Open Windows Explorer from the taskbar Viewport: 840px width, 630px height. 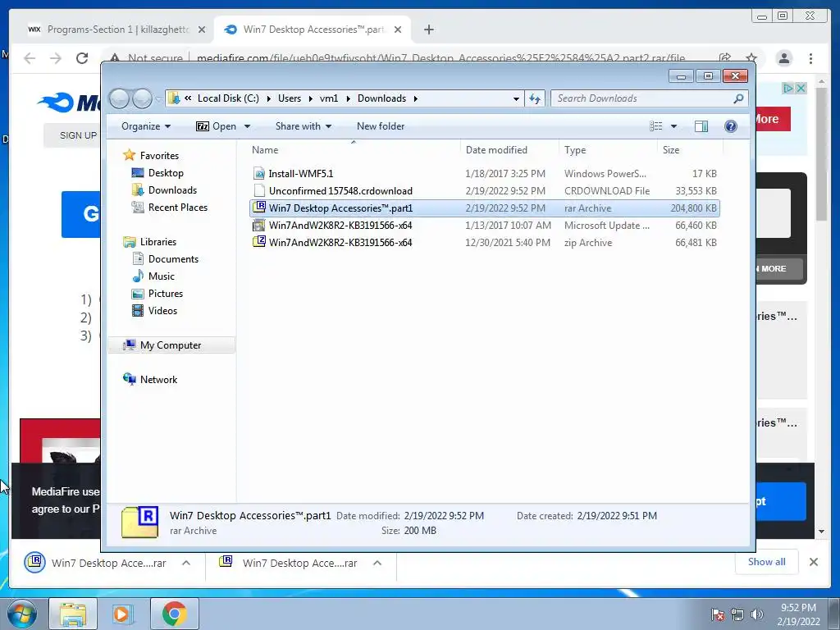pyautogui.click(x=72, y=614)
